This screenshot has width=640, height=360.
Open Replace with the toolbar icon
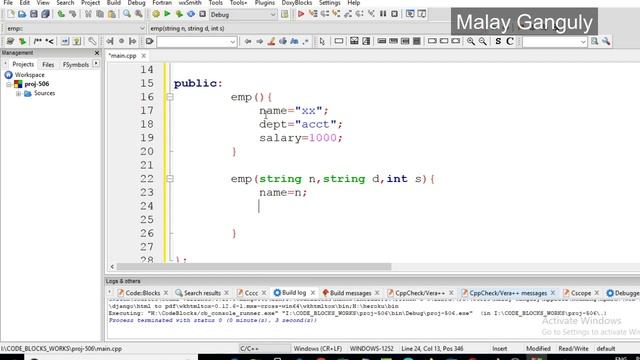pyautogui.click(x=139, y=14)
